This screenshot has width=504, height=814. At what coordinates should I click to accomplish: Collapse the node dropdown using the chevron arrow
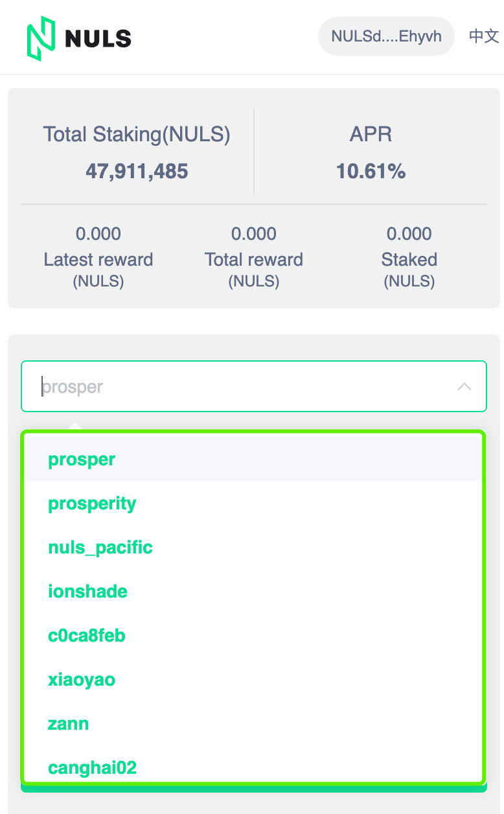(x=464, y=387)
